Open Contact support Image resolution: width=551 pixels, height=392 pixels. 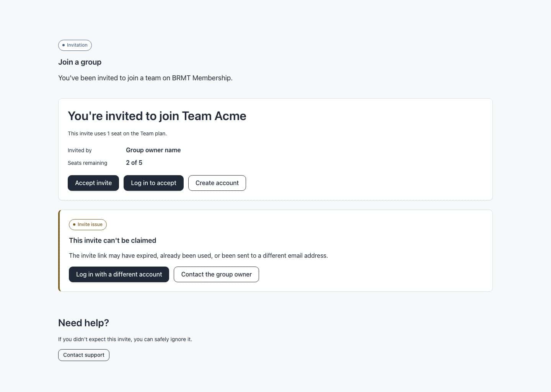click(x=84, y=355)
